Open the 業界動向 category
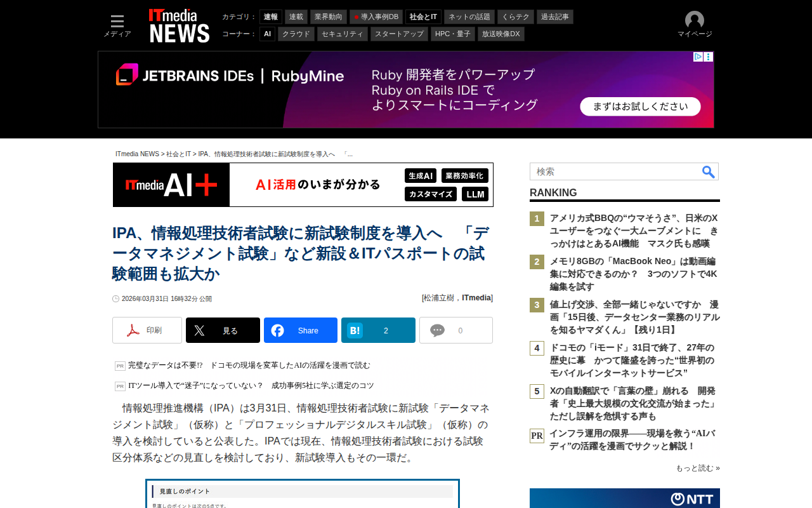 (329, 17)
